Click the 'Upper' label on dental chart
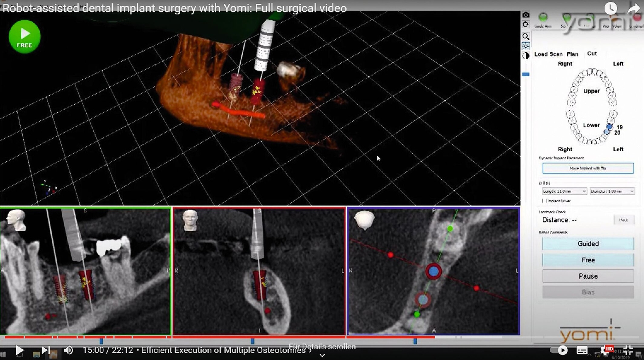 pyautogui.click(x=591, y=91)
